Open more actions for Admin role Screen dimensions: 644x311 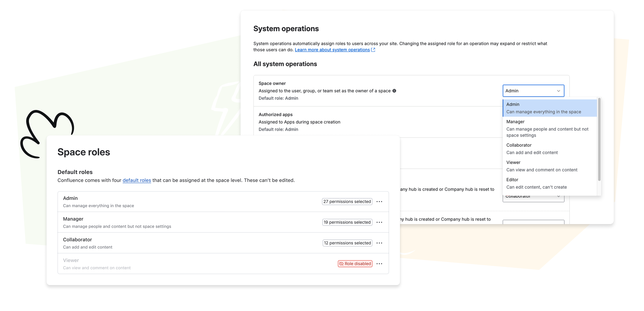(379, 202)
